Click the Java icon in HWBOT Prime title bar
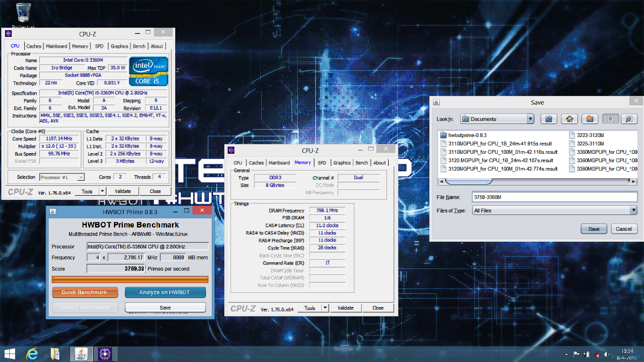 coord(53,212)
